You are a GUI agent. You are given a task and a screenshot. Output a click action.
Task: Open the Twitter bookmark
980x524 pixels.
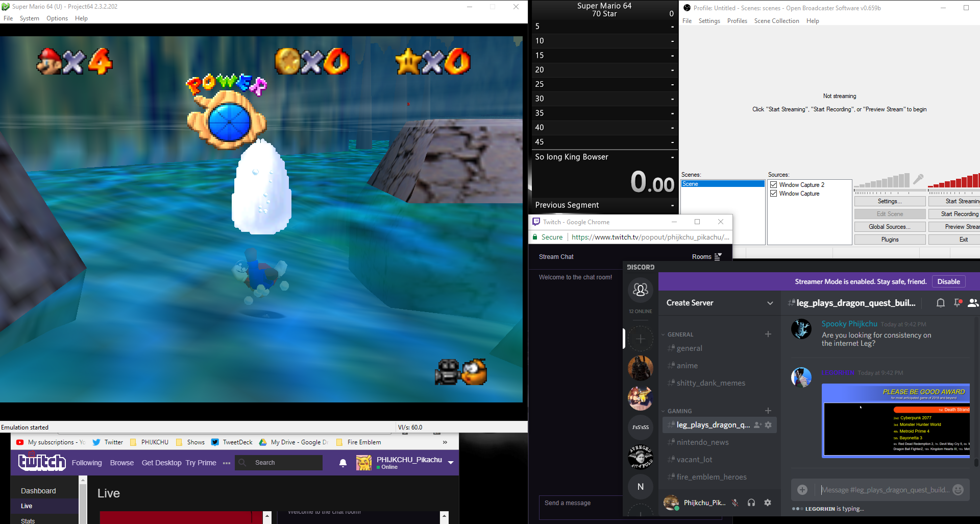pyautogui.click(x=108, y=442)
